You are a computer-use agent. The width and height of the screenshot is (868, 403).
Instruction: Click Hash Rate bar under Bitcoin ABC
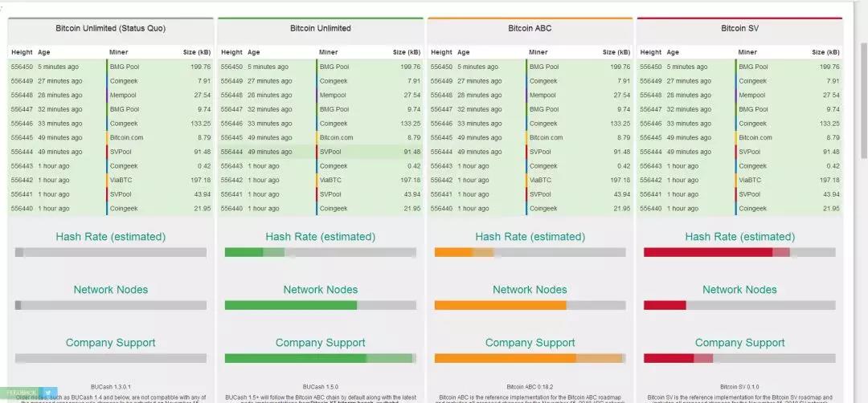tap(530, 252)
